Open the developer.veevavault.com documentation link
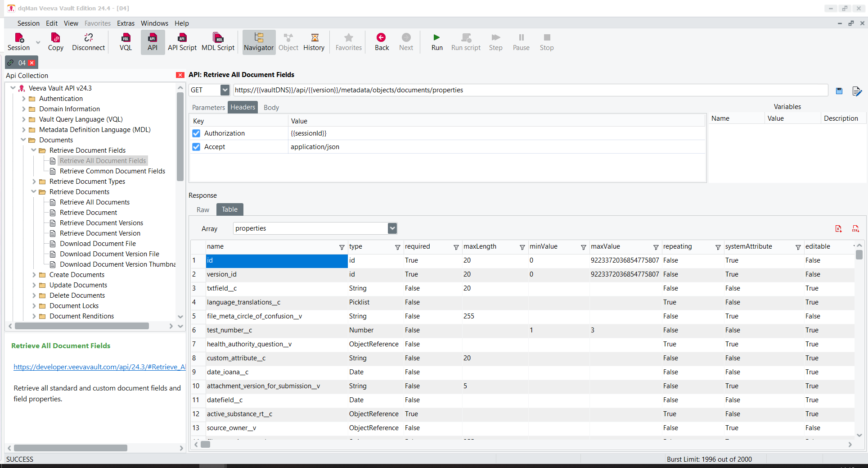 tap(99, 367)
